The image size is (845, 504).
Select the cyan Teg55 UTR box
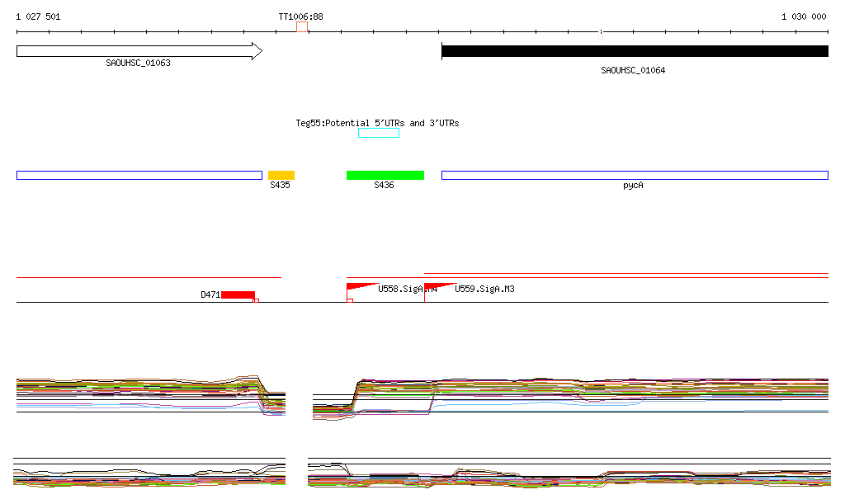click(x=378, y=133)
